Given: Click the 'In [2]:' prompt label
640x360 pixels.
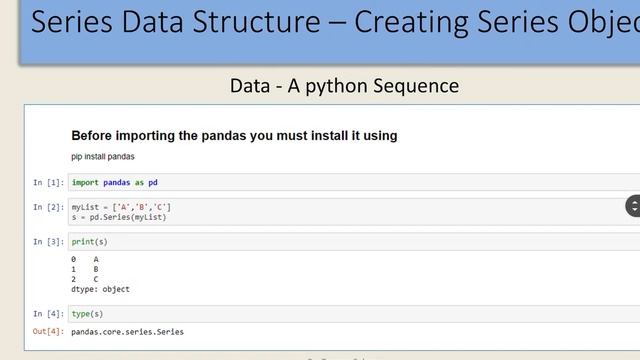Looking at the screenshot, I should (x=49, y=207).
